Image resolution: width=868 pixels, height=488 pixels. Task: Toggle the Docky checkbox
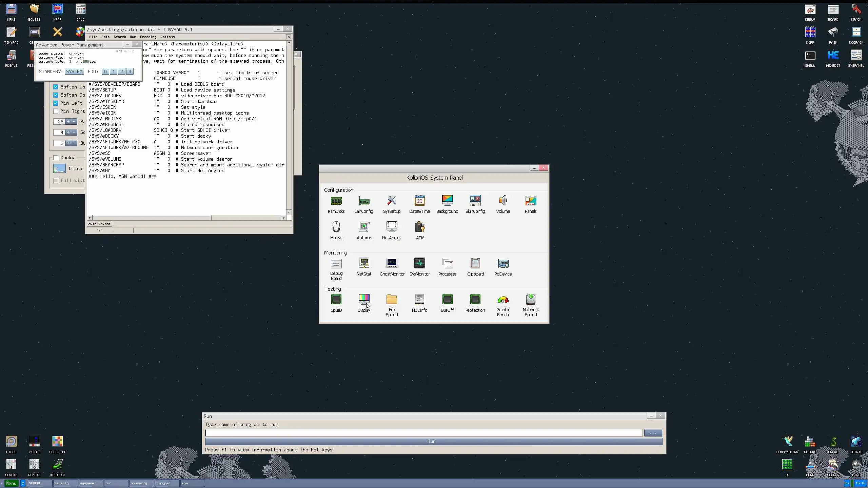click(56, 158)
